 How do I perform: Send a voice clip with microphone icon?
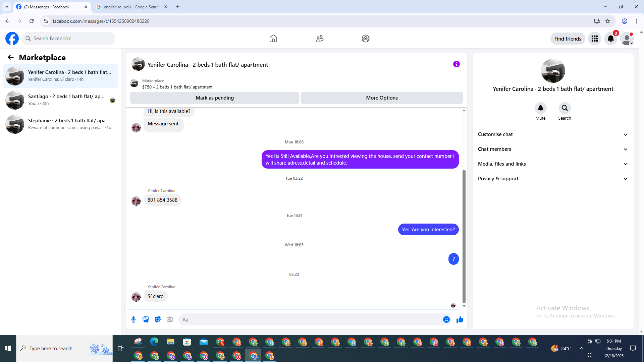tap(133, 319)
